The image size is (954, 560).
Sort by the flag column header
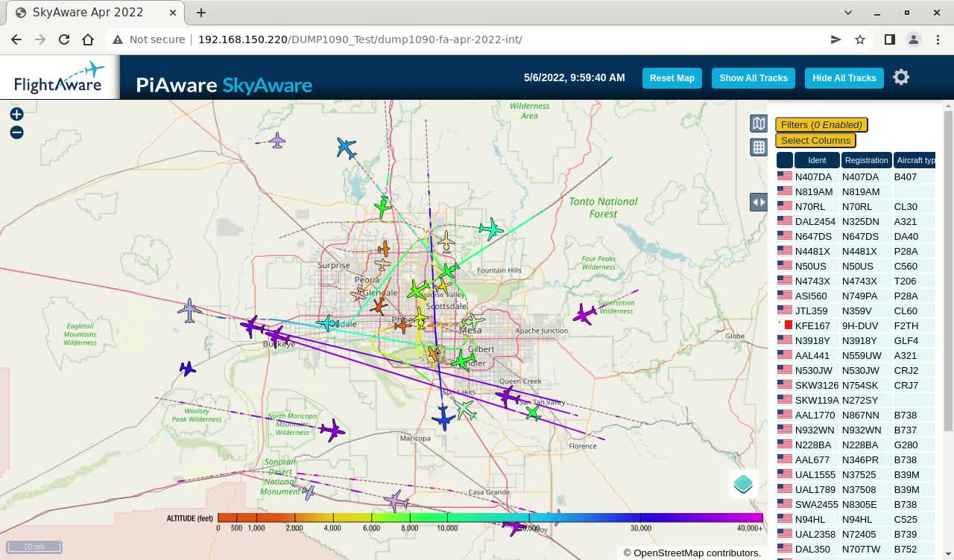point(785,160)
